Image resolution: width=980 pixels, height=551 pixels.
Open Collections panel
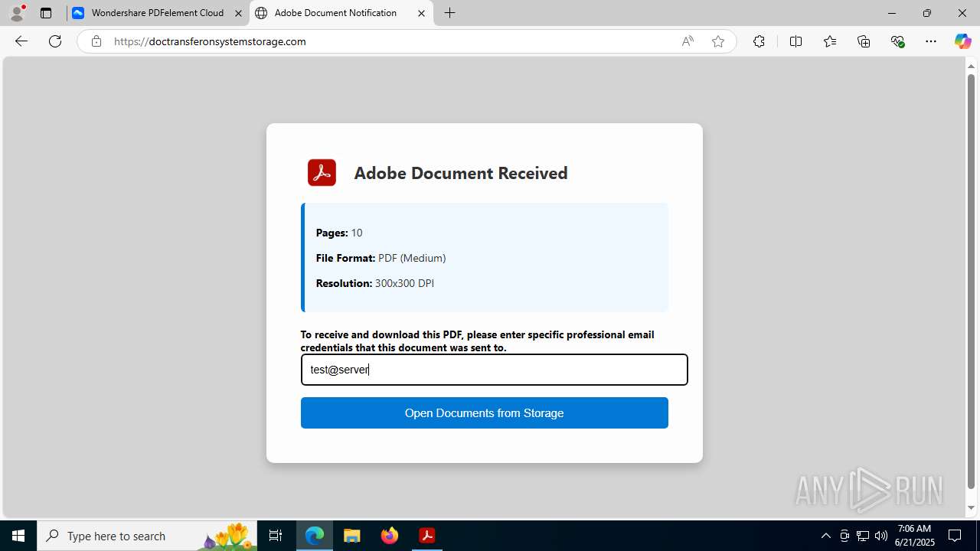pyautogui.click(x=864, y=41)
